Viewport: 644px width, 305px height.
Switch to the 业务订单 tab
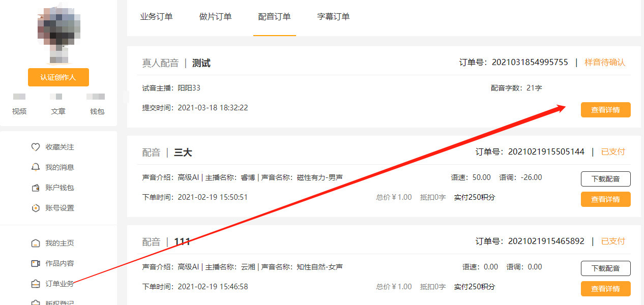(156, 17)
